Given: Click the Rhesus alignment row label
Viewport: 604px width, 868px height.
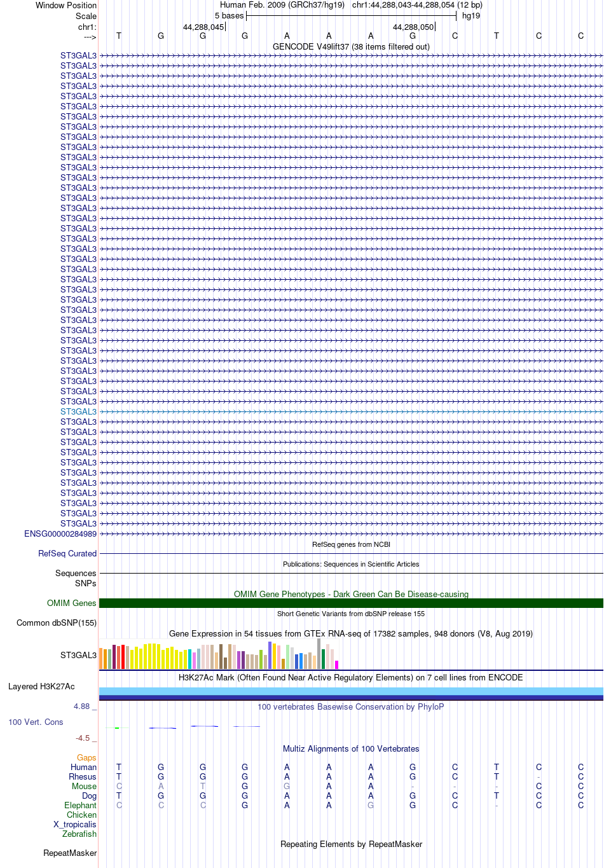Looking at the screenshot, I should point(83,776).
